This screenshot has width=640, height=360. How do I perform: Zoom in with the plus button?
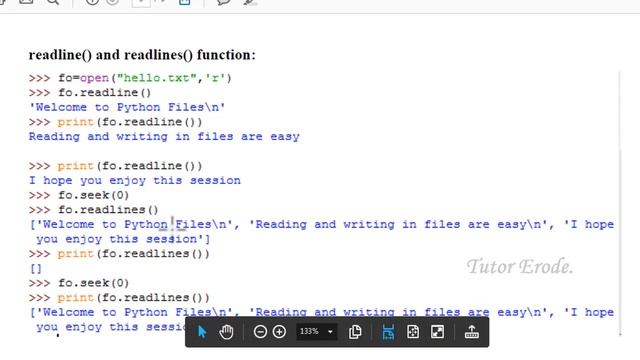tap(279, 332)
